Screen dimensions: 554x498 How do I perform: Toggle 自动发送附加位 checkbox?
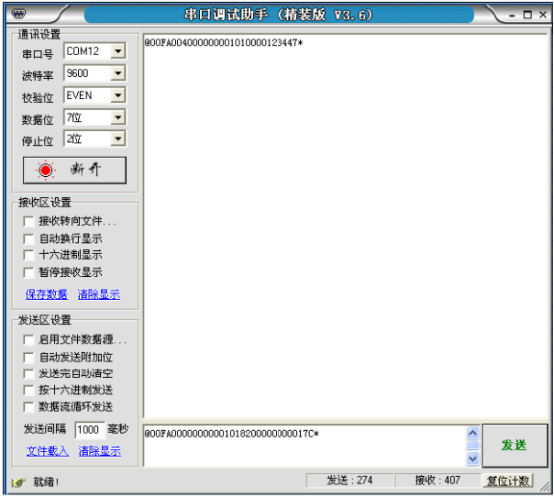pos(29,357)
